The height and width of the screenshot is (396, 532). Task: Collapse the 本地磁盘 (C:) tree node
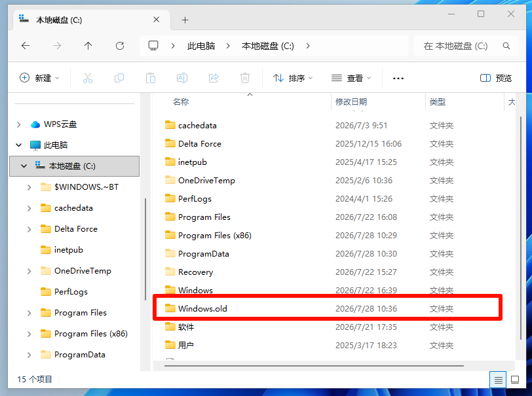click(24, 166)
